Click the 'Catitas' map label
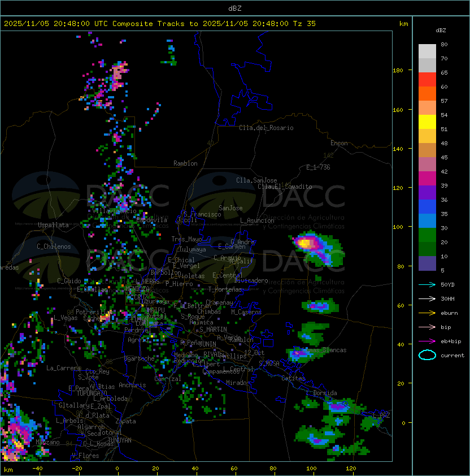Viewport: 470px width, 476px height. (293, 379)
